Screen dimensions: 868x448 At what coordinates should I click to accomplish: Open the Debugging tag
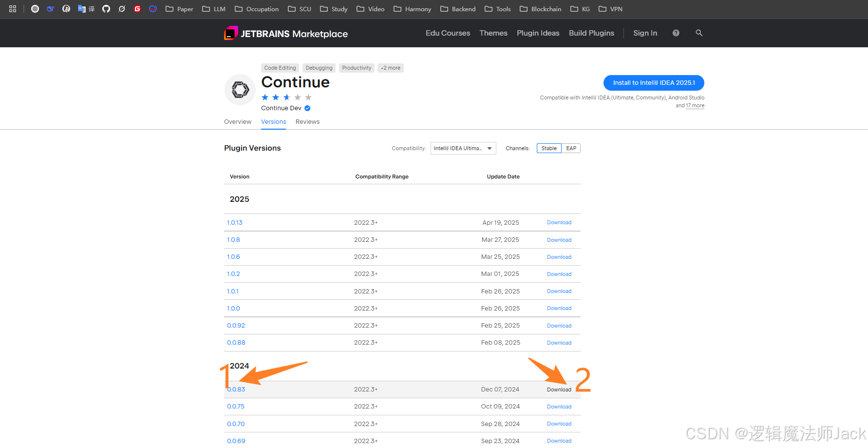tap(319, 68)
